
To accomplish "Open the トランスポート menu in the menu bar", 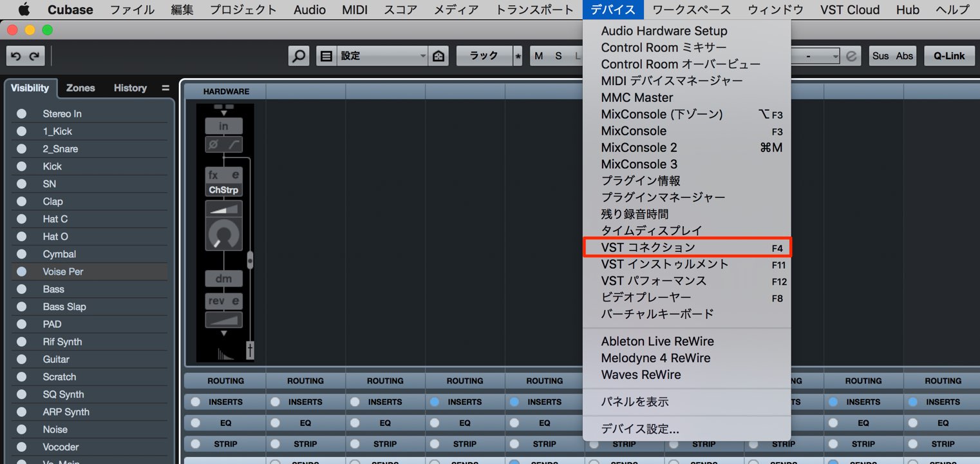I will click(534, 10).
